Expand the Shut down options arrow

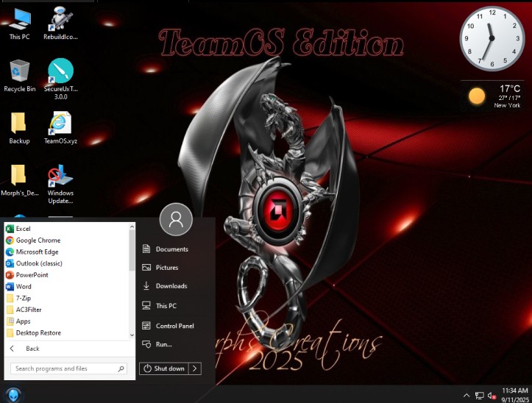pyautogui.click(x=195, y=368)
